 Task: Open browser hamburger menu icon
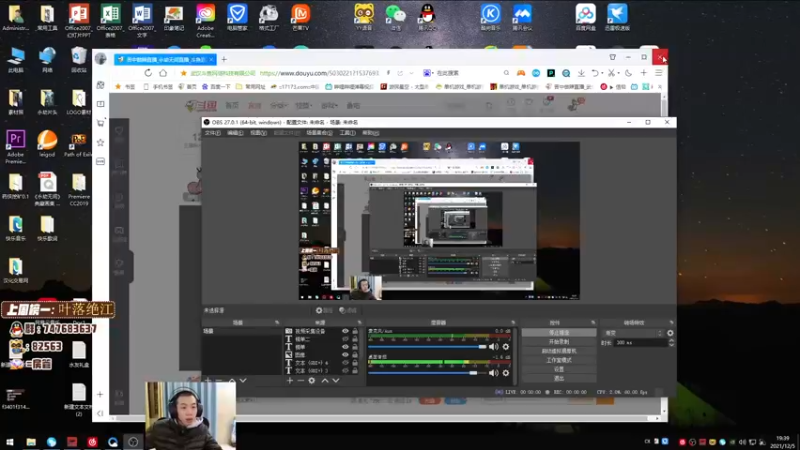[659, 73]
